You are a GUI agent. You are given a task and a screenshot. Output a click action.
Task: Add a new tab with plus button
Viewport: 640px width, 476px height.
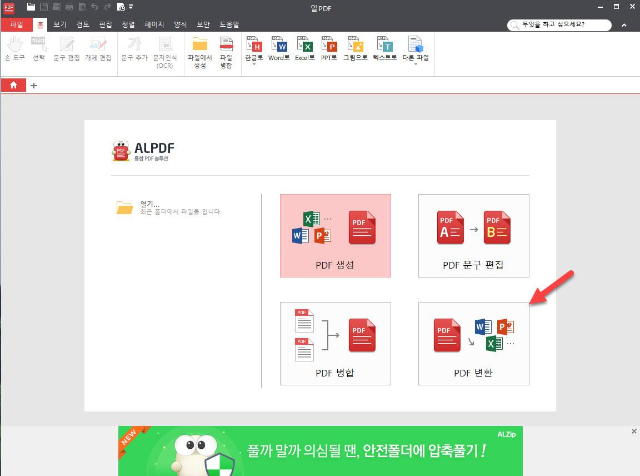pyautogui.click(x=34, y=85)
